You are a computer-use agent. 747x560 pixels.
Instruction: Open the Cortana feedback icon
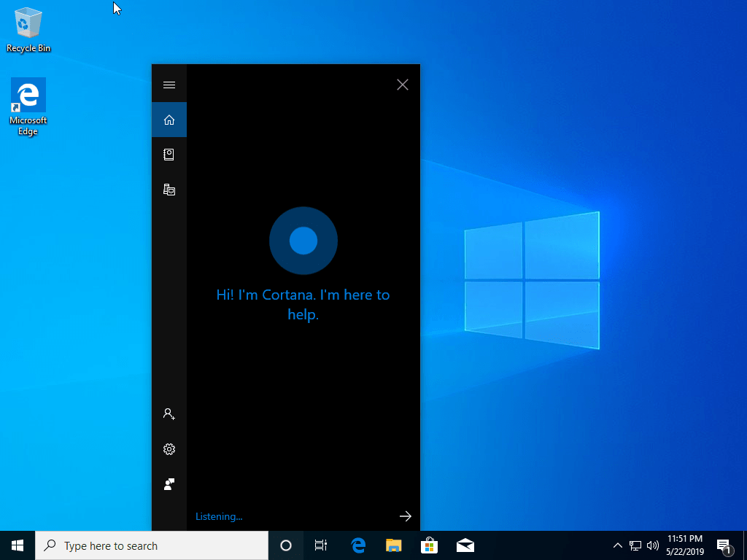pos(169,484)
